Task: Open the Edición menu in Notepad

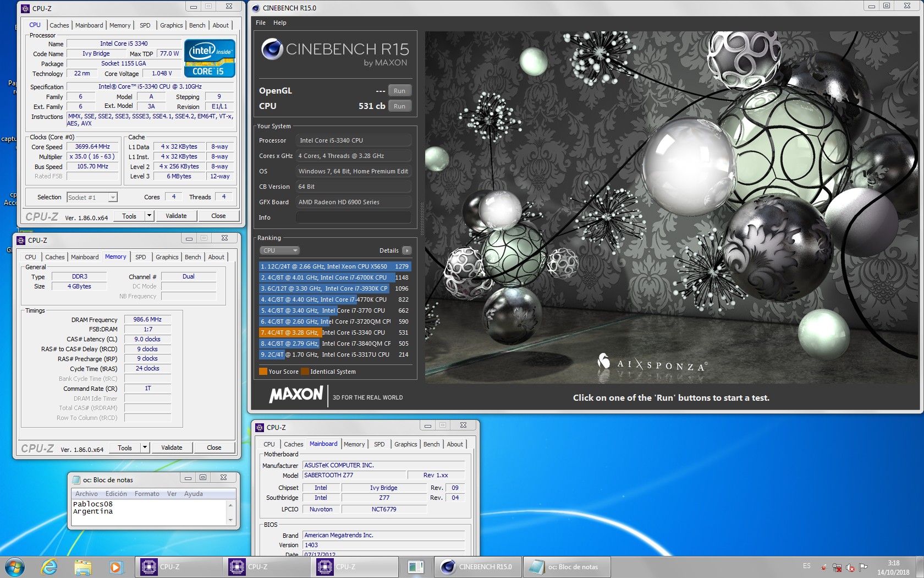Action: pos(116,494)
